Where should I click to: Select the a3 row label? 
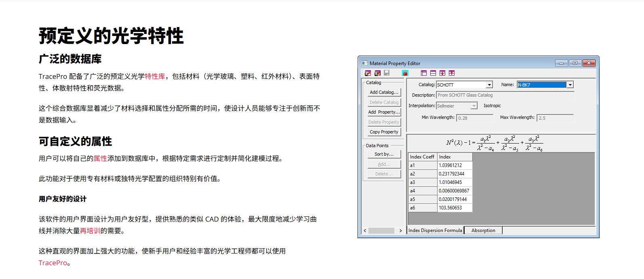[423, 182]
